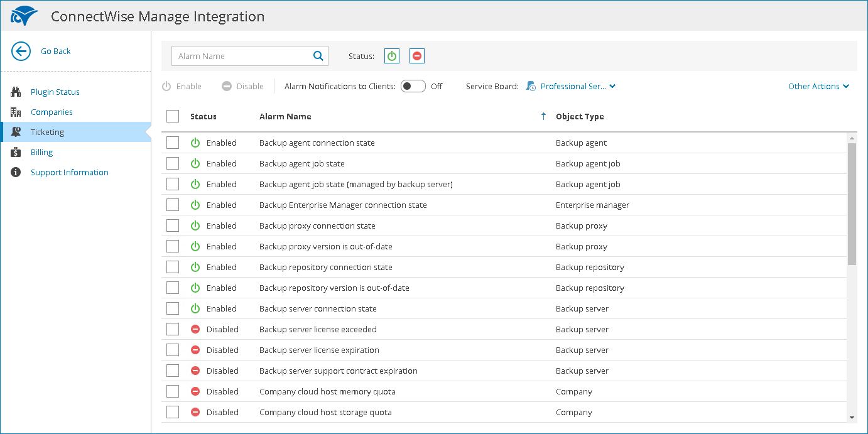Click the search magnifier icon
The image size is (868, 434).
click(x=318, y=56)
